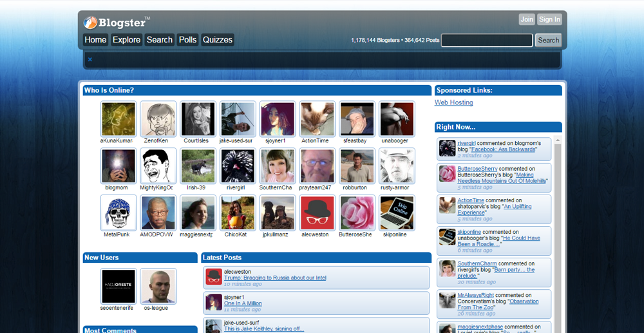This screenshot has width=644, height=333.
Task: Open "This is Jake Keithley, signing off..." post
Action: click(264, 329)
